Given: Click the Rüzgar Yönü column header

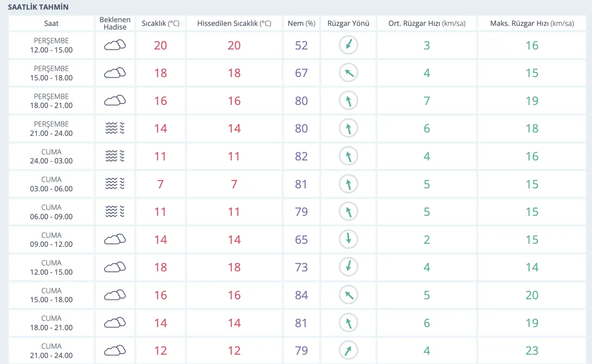Looking at the screenshot, I should point(348,24).
